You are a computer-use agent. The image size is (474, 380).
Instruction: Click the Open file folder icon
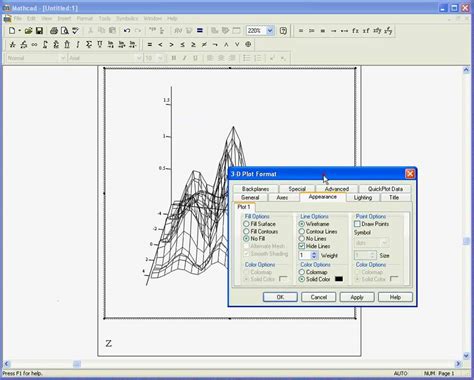click(28, 31)
